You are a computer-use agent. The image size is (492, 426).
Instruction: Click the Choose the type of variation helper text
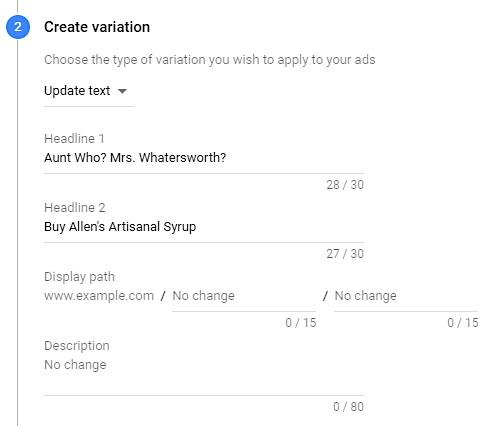[210, 60]
